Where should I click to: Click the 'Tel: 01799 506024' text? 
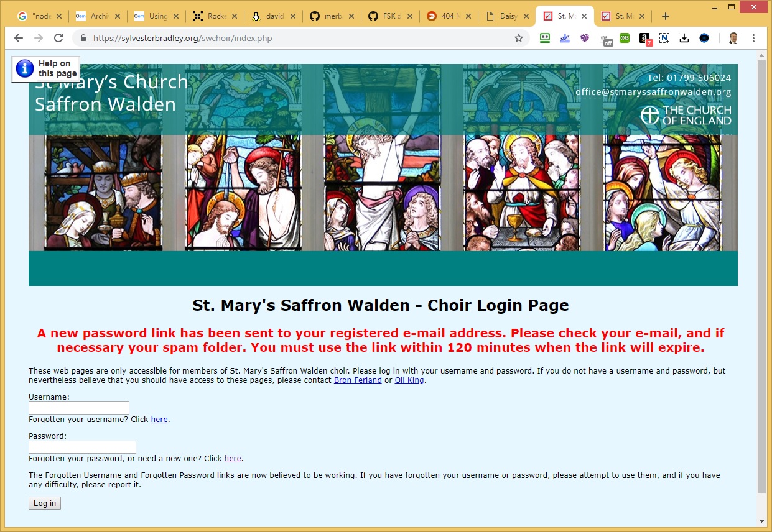pos(689,78)
